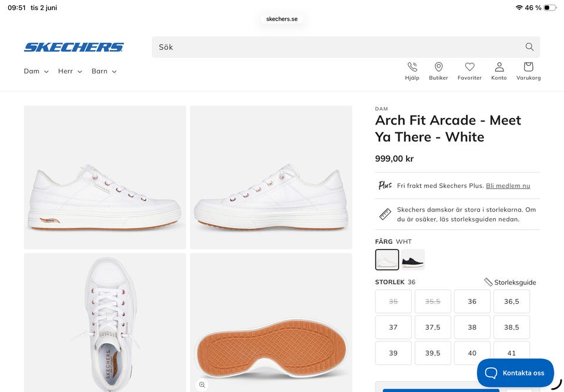Click the price 999,00 kr

click(394, 159)
